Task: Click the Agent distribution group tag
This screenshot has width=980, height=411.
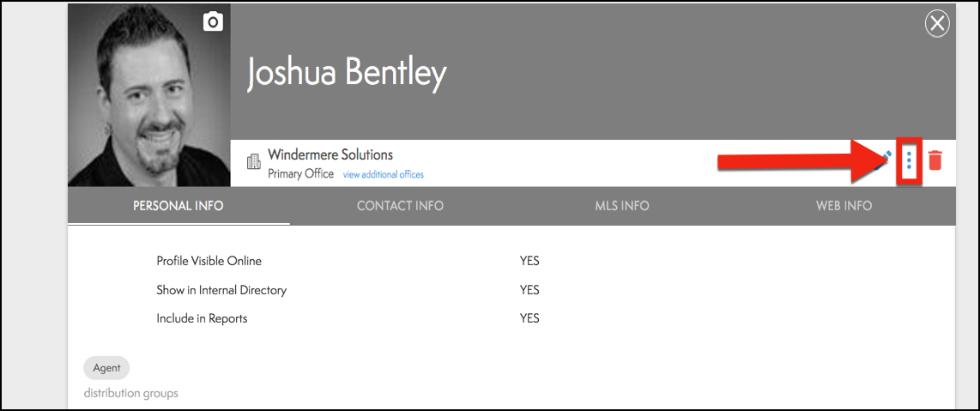Action: tap(106, 368)
